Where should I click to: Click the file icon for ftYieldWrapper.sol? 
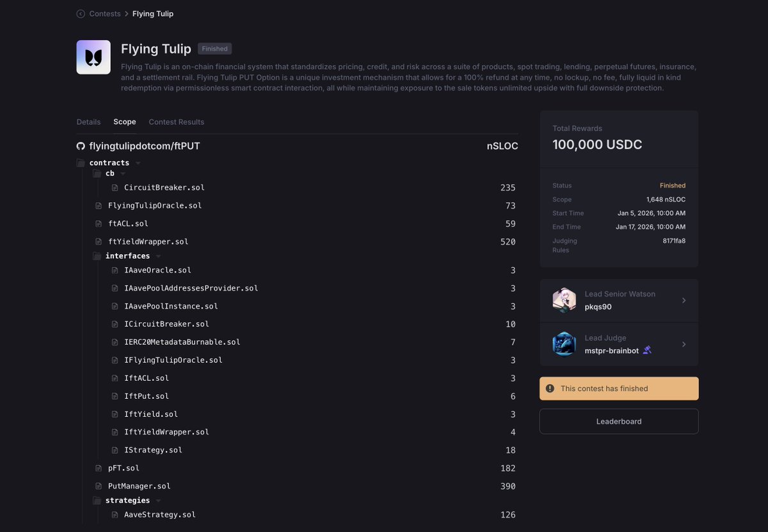pos(99,241)
